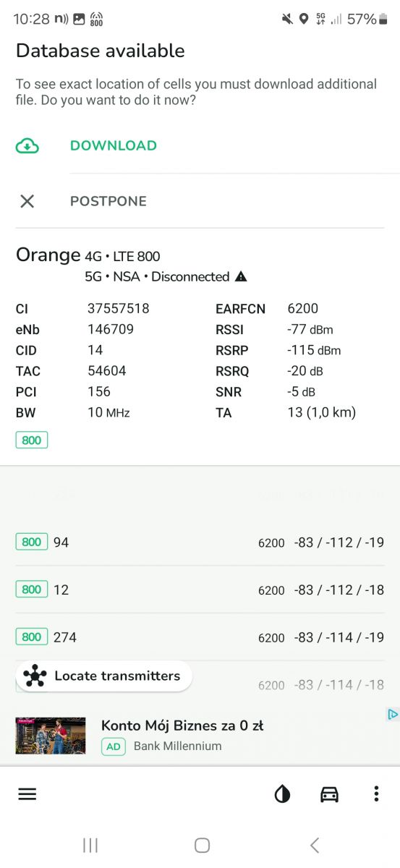
Task: Select neighbor cell with PCI 12
Action: pyautogui.click(x=200, y=590)
